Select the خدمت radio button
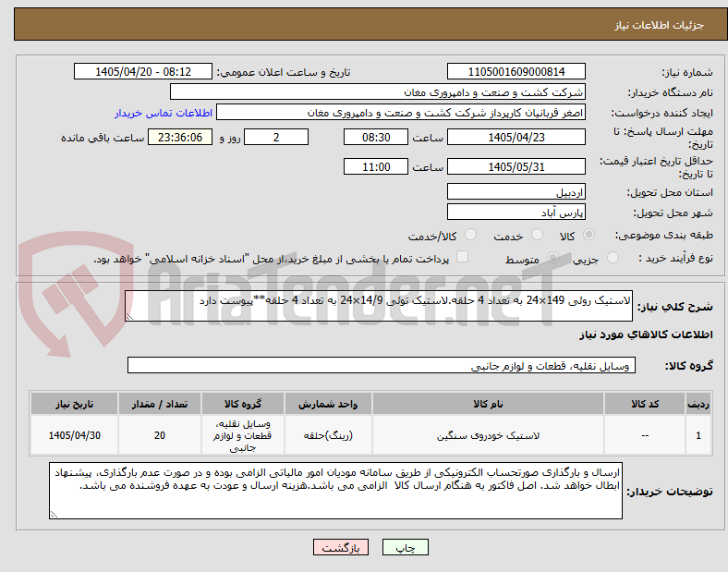The width and height of the screenshot is (728, 572). pos(537,235)
